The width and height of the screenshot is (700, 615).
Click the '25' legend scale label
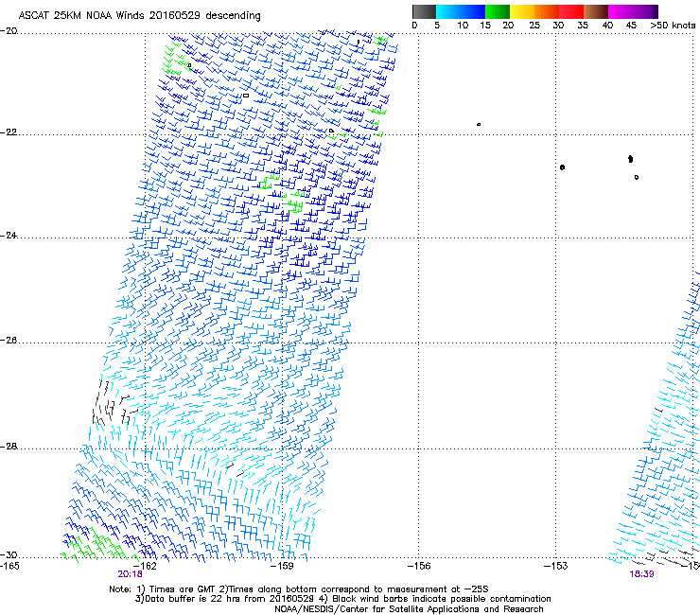[534, 26]
